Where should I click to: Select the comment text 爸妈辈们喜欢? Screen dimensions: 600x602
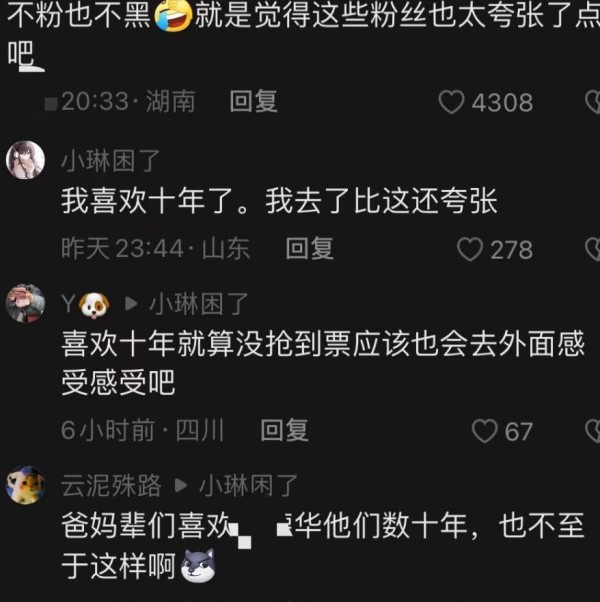[147, 525]
